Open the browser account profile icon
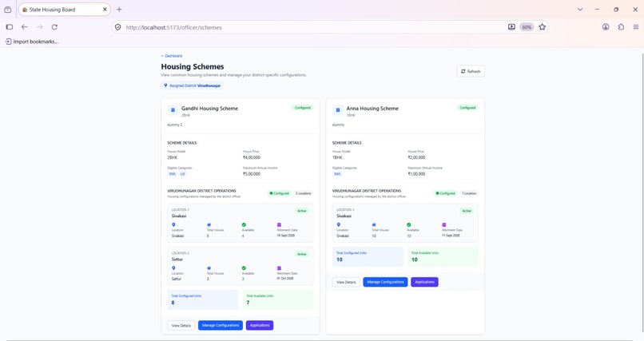644x341 pixels. (x=606, y=27)
